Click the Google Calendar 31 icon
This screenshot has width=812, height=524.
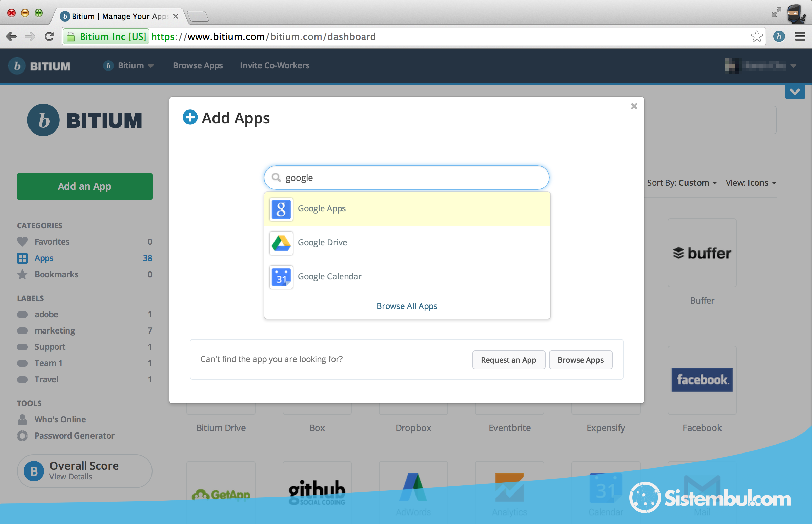coord(281,277)
